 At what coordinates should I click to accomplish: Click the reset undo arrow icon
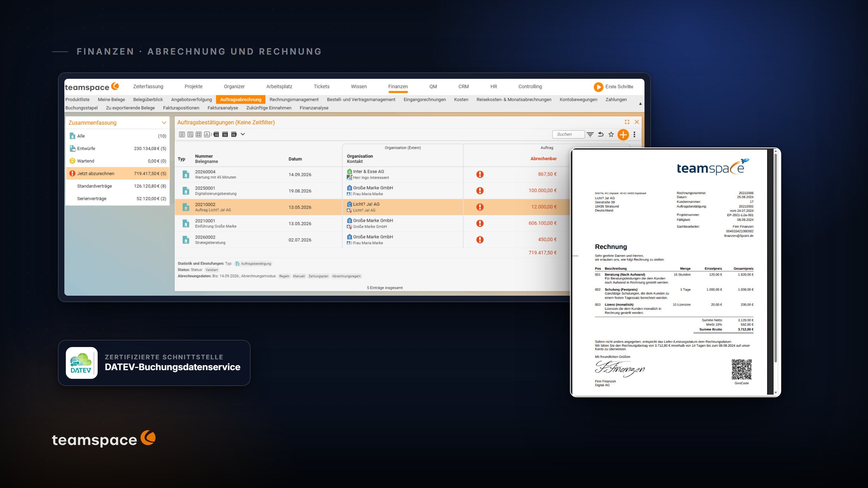(x=601, y=134)
